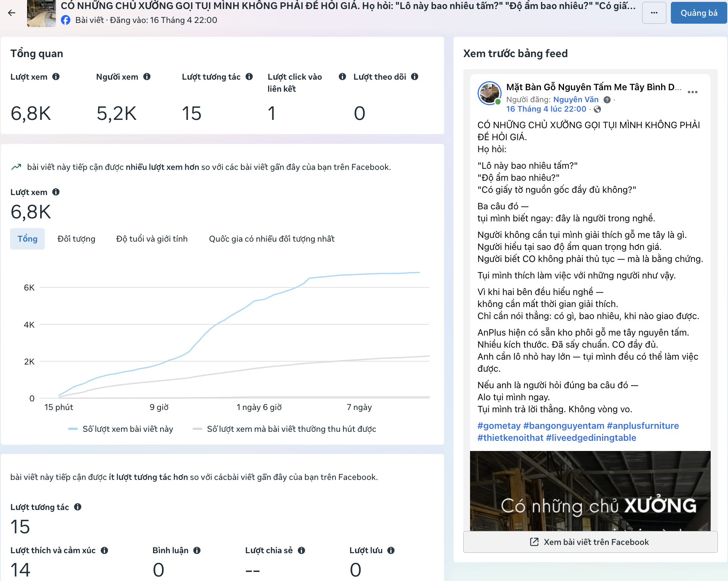Image resolution: width=728 pixels, height=581 pixels.
Task: Open the Độ tuổi và giới tính tab
Action: pyautogui.click(x=152, y=239)
